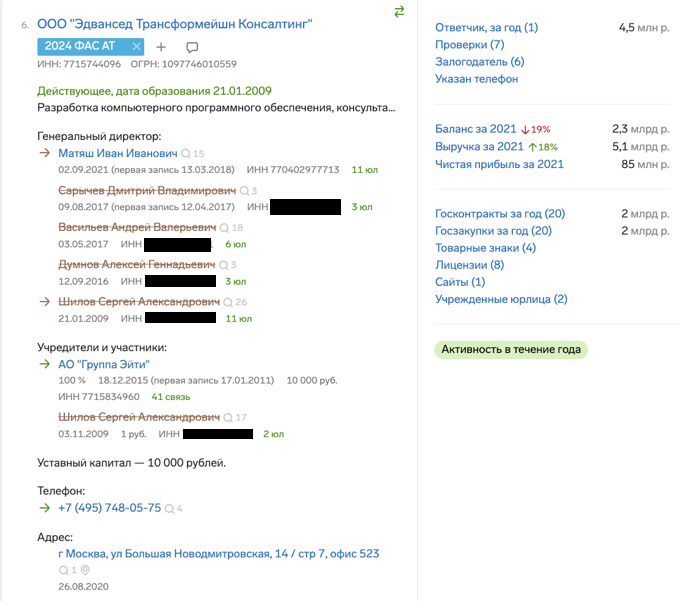Search icon next to Матяш Иван Иванович

coord(186,154)
